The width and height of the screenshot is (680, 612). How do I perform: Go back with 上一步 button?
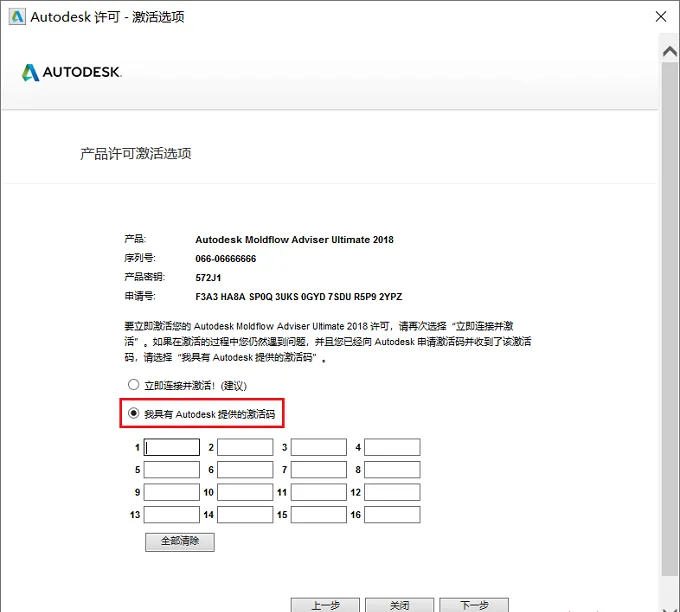pyautogui.click(x=325, y=605)
